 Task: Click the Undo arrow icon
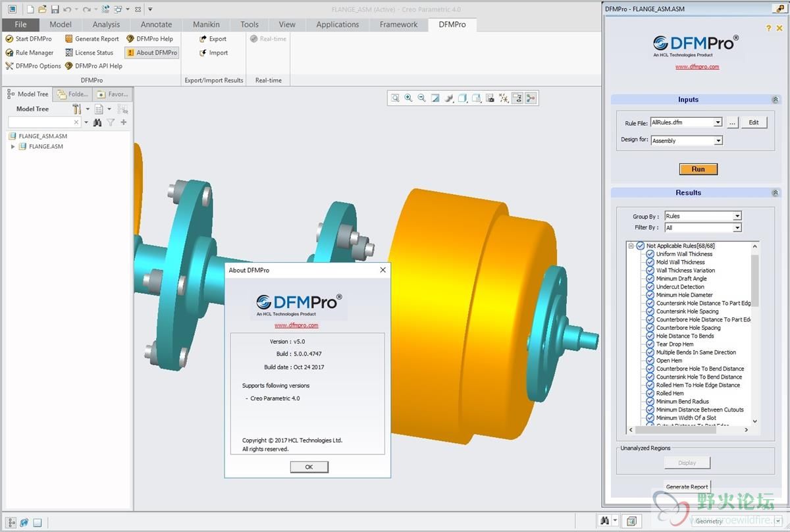pos(67,9)
